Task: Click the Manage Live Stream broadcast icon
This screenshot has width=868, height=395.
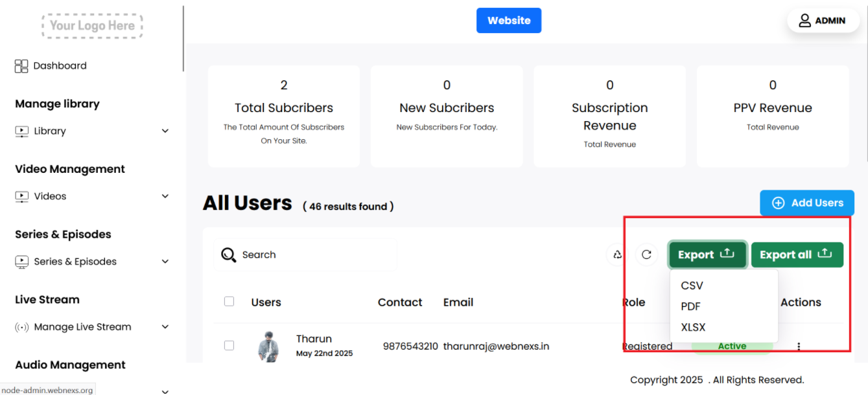Action: [22, 327]
